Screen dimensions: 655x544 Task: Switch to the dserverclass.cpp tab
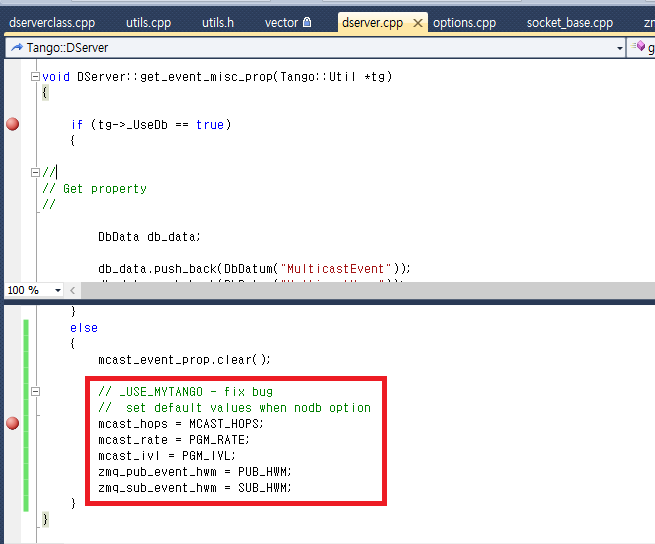pos(52,23)
